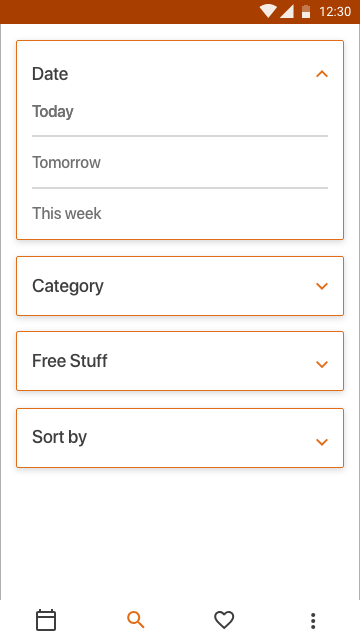Open the Free Stuff filter card
Image resolution: width=360 pixels, height=640 pixels.
180,361
